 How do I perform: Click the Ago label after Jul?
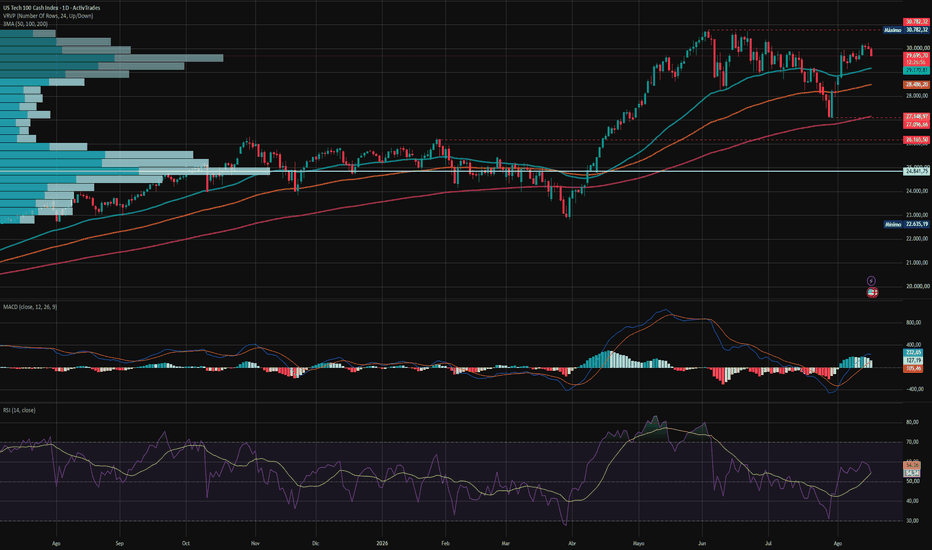837,543
